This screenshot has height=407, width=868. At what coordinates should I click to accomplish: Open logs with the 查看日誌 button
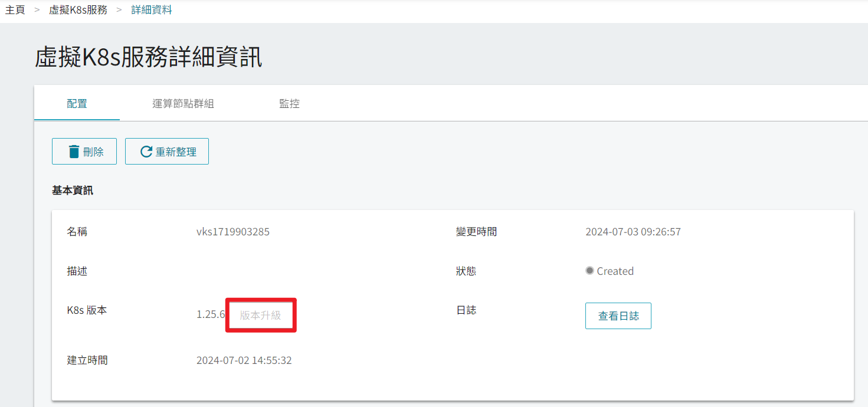pos(618,316)
